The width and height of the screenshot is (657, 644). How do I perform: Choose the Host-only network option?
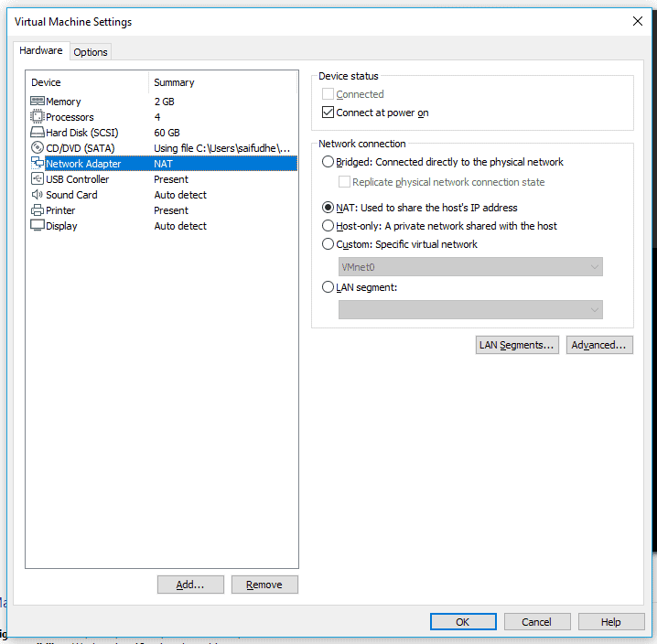click(x=328, y=226)
